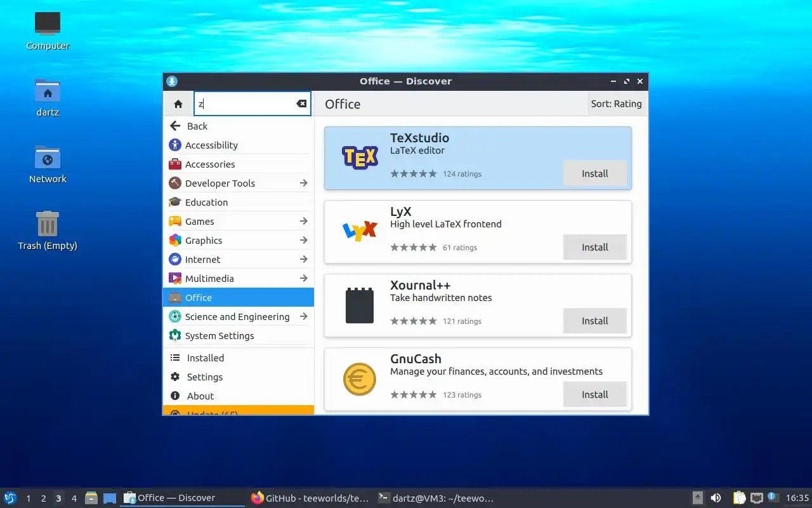This screenshot has width=812, height=508.
Task: Expand the Developer Tools subcategories arrow
Action: pyautogui.click(x=304, y=183)
